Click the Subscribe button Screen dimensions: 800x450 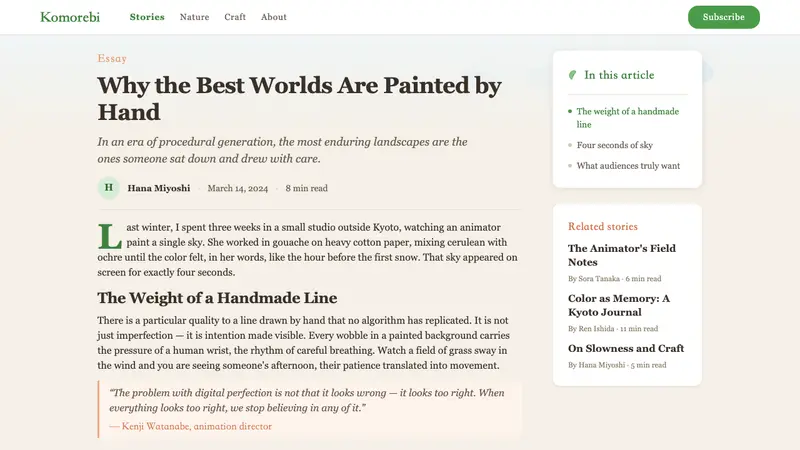[x=723, y=17]
